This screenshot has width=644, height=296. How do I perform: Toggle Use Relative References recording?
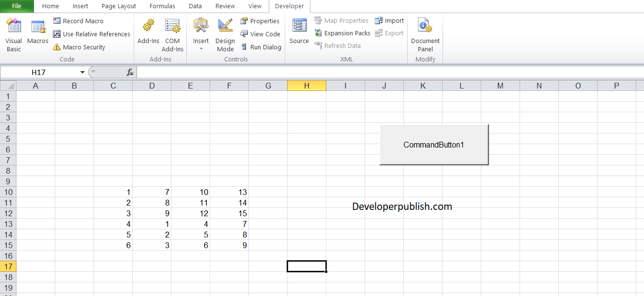tap(92, 34)
